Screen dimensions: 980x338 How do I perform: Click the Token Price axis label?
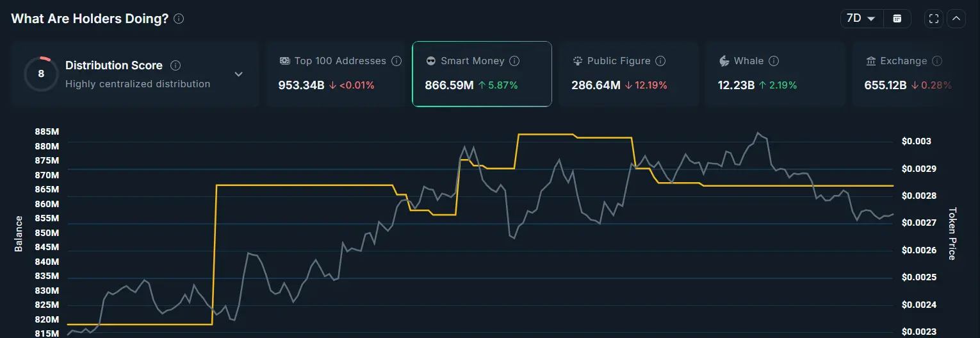[x=952, y=233]
